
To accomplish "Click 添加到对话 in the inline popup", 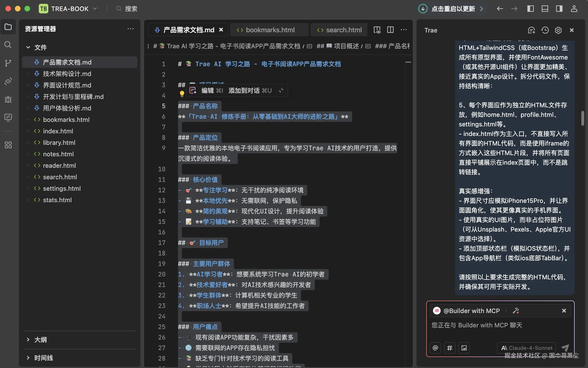I will [244, 90].
